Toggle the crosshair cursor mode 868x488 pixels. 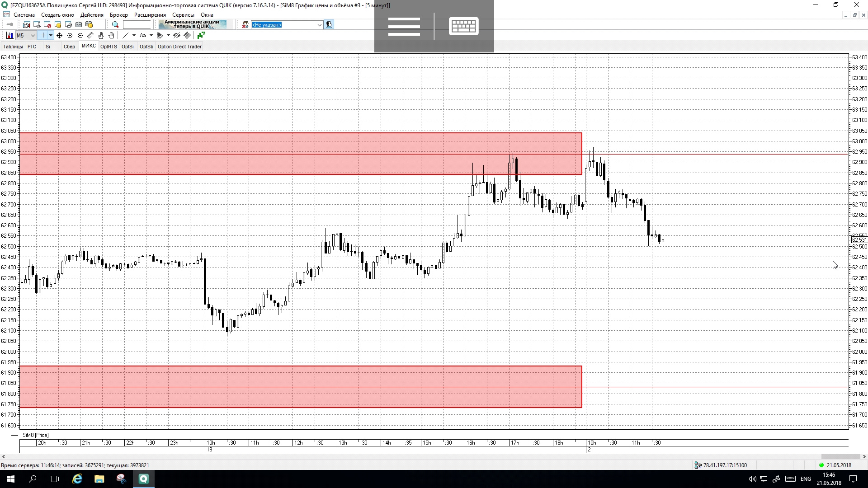(x=43, y=35)
